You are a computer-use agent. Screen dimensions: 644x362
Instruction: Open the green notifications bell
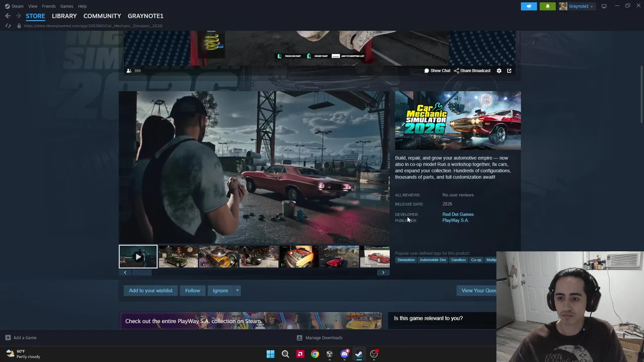547,6
